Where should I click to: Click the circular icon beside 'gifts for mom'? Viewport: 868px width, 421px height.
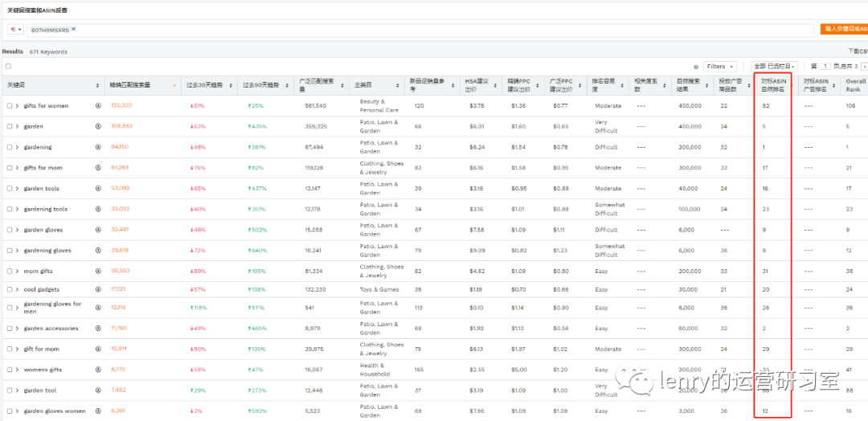(98, 168)
